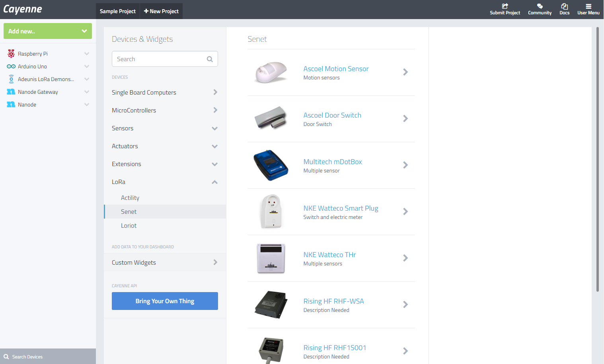Image resolution: width=604 pixels, height=364 pixels.
Task: Expand the Raspberry Pi device chevron
Action: tap(87, 54)
